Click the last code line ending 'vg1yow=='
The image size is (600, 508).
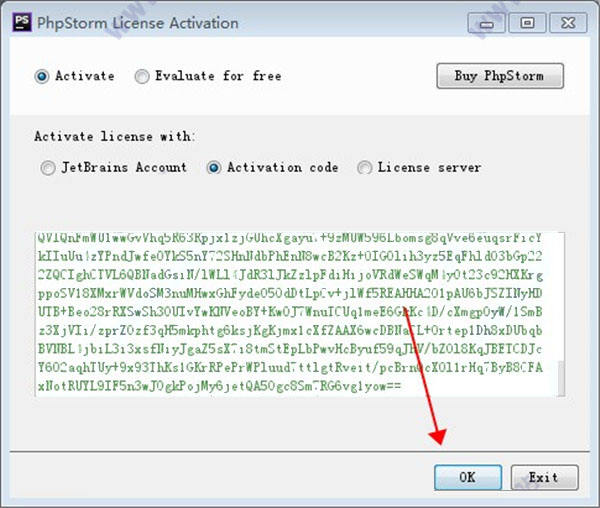click(219, 386)
